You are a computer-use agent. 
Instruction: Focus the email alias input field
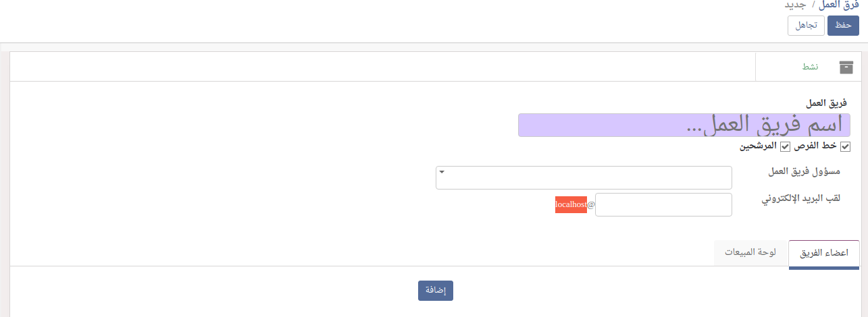click(663, 204)
